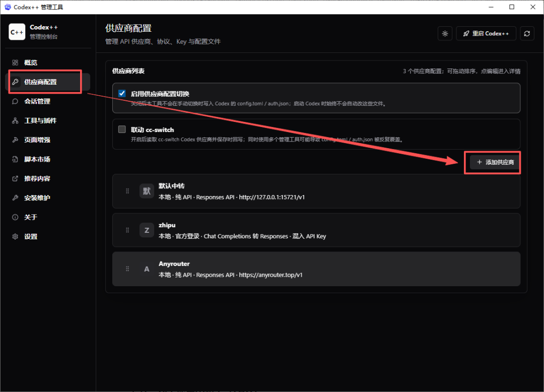Click the 添加供应商 button
The image size is (544, 392).
pos(495,162)
